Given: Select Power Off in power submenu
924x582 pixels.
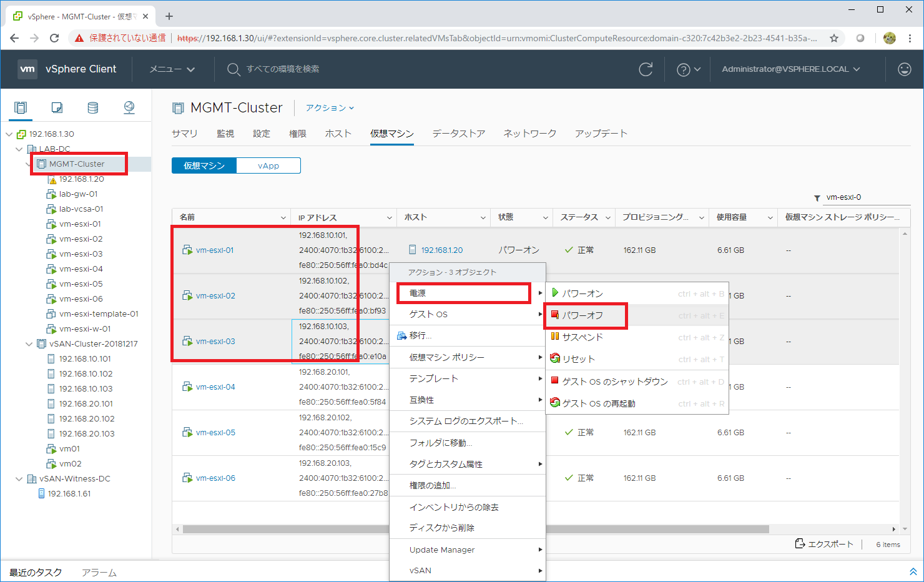Looking at the screenshot, I should [637, 315].
